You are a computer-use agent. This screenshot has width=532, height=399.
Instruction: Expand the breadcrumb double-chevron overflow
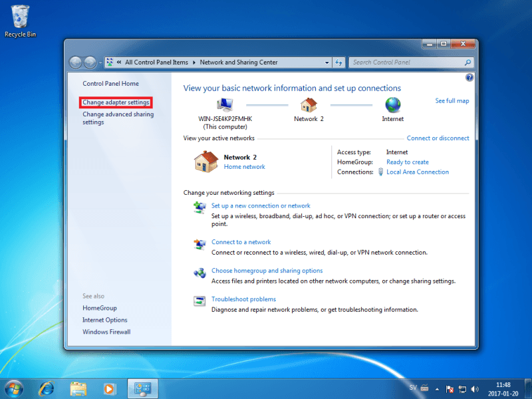[119, 62]
